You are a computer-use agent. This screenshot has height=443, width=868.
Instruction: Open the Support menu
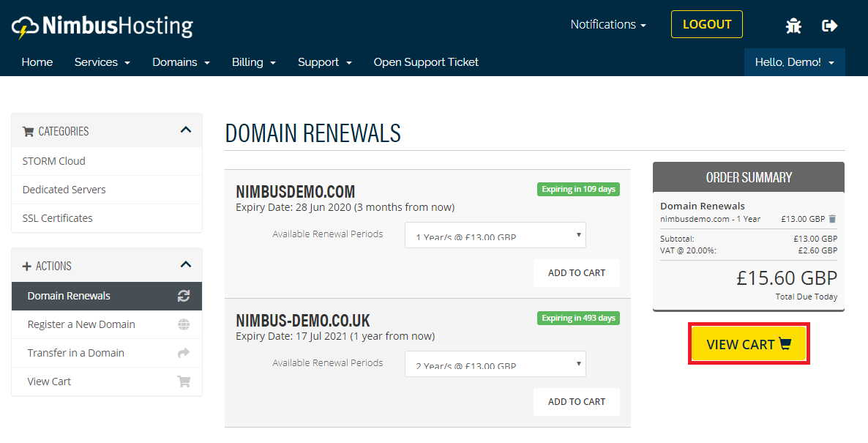[325, 62]
